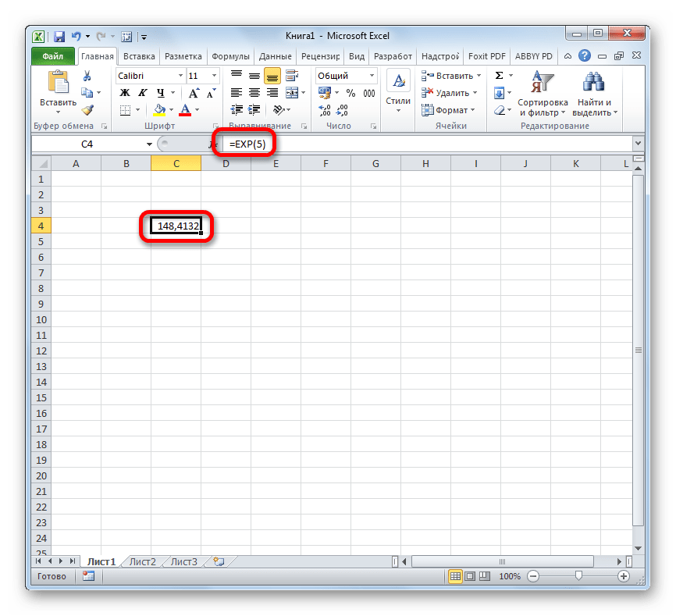Click the insert new sheet tab icon
This screenshot has width=676, height=616.
218,561
